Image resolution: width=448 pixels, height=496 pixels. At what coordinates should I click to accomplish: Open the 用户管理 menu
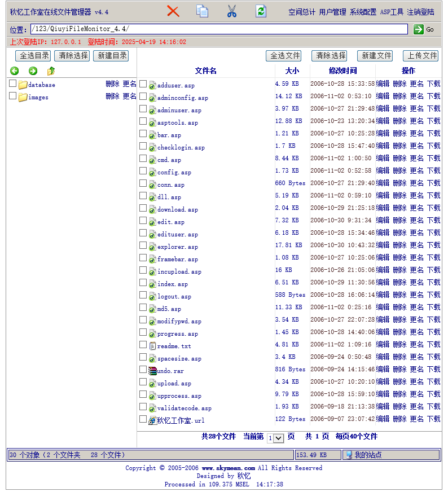[x=332, y=12]
